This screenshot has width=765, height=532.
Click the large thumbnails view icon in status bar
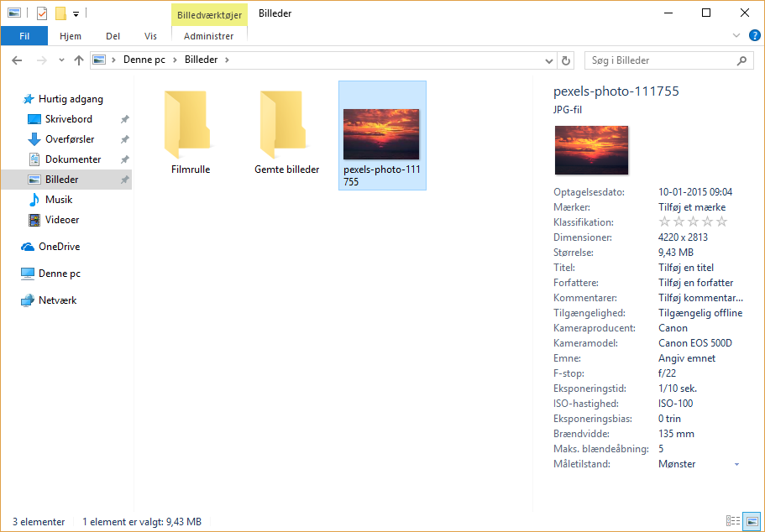pos(752,521)
